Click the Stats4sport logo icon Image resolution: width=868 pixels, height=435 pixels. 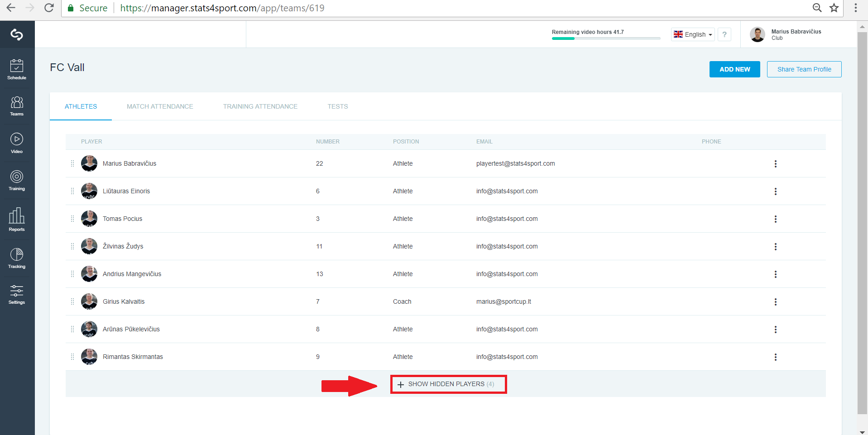[17, 34]
